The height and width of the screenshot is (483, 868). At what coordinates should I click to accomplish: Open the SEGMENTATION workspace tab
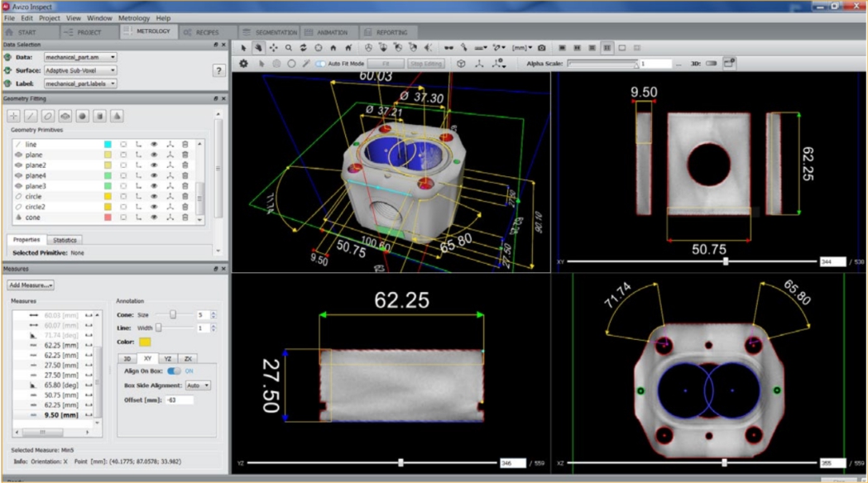click(275, 32)
